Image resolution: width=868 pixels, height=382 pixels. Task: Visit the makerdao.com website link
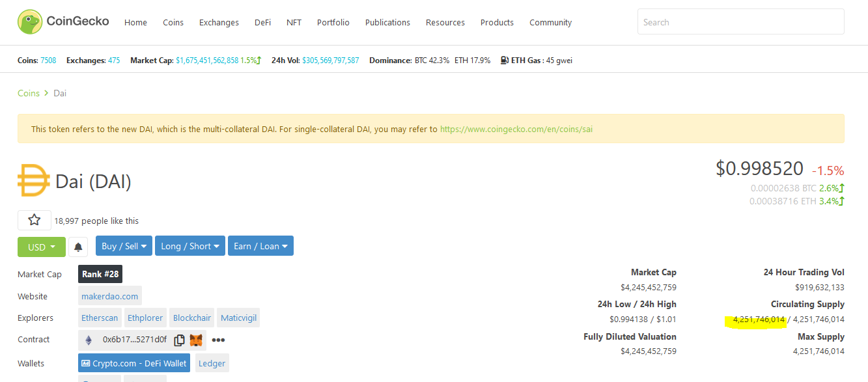pyautogui.click(x=109, y=296)
